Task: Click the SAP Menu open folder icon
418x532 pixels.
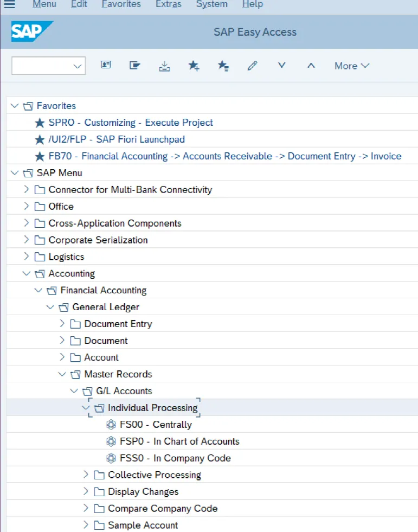Action: (x=28, y=173)
